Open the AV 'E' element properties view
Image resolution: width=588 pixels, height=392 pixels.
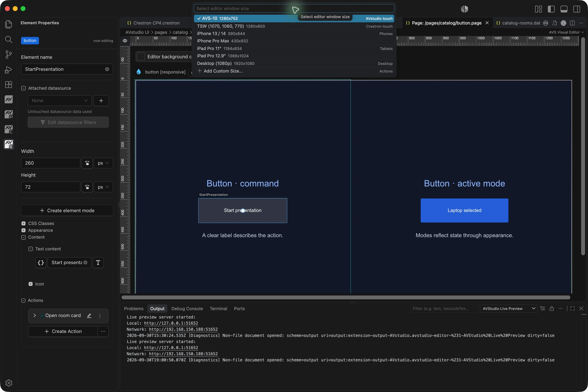click(x=9, y=144)
